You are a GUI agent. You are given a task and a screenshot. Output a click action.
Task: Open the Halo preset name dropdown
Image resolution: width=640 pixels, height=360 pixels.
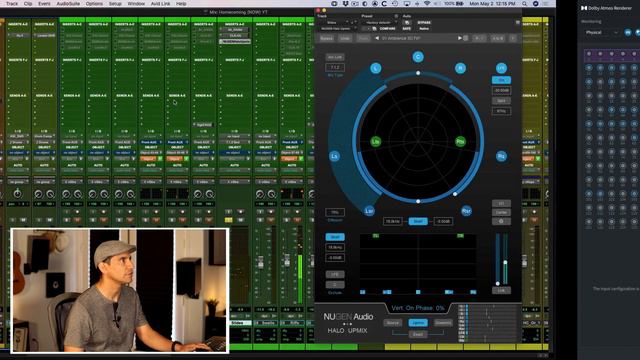coord(418,38)
